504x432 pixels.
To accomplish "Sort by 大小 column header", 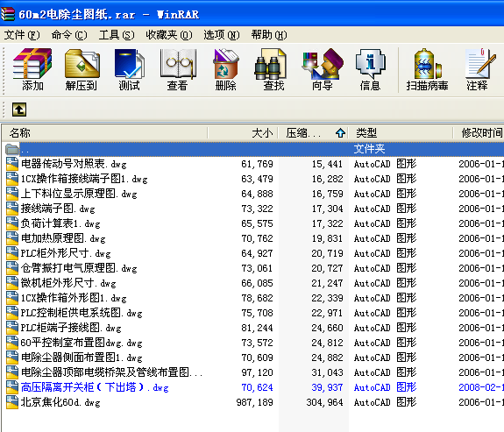I will pyautogui.click(x=243, y=132).
